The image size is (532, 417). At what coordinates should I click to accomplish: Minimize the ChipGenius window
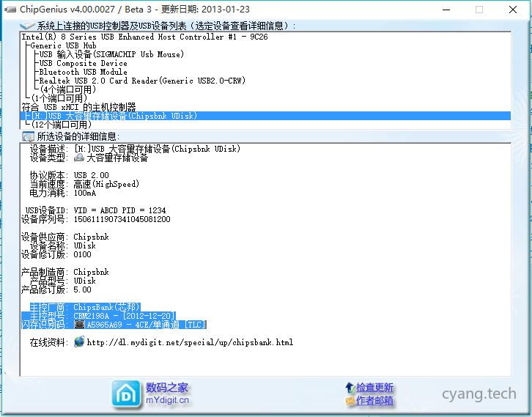pos(446,10)
